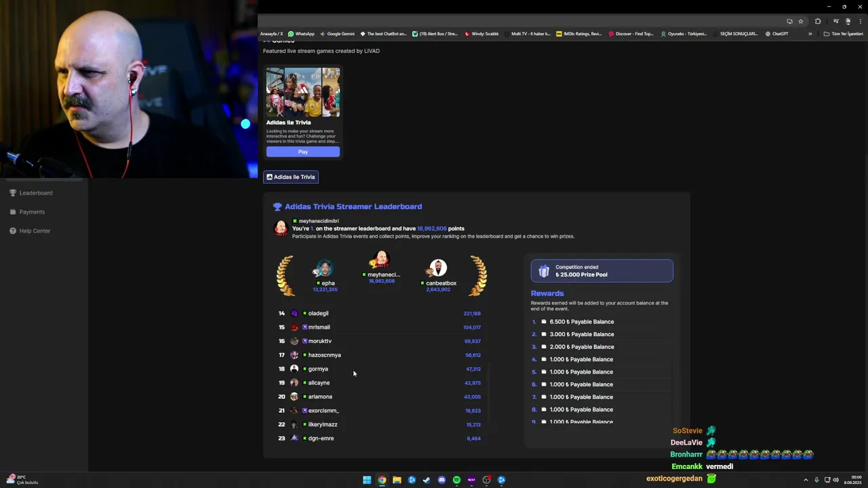This screenshot has width=868, height=488.
Task: Open Steam from the taskbar
Action: pos(427,480)
